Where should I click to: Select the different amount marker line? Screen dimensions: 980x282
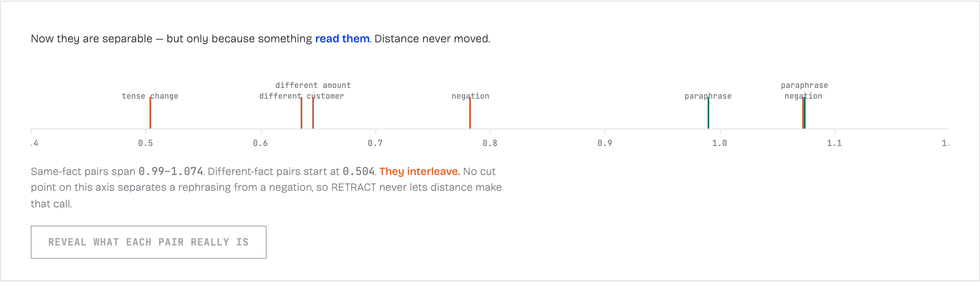pyautogui.click(x=313, y=113)
